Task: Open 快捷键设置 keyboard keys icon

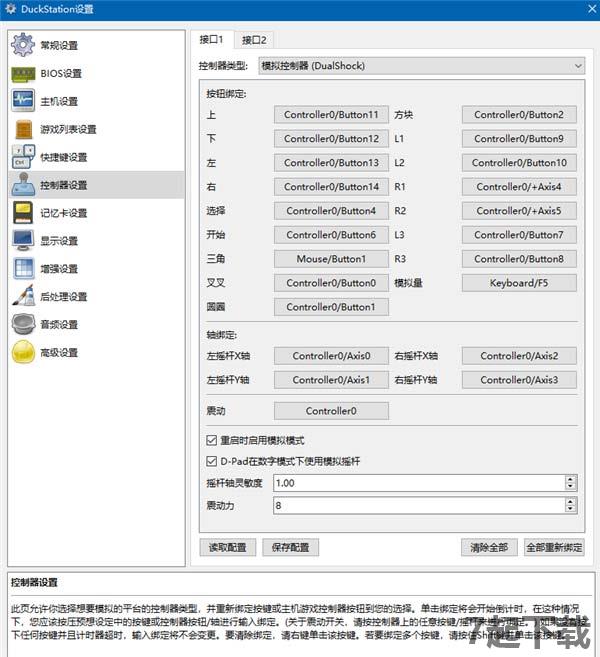Action: point(23,157)
